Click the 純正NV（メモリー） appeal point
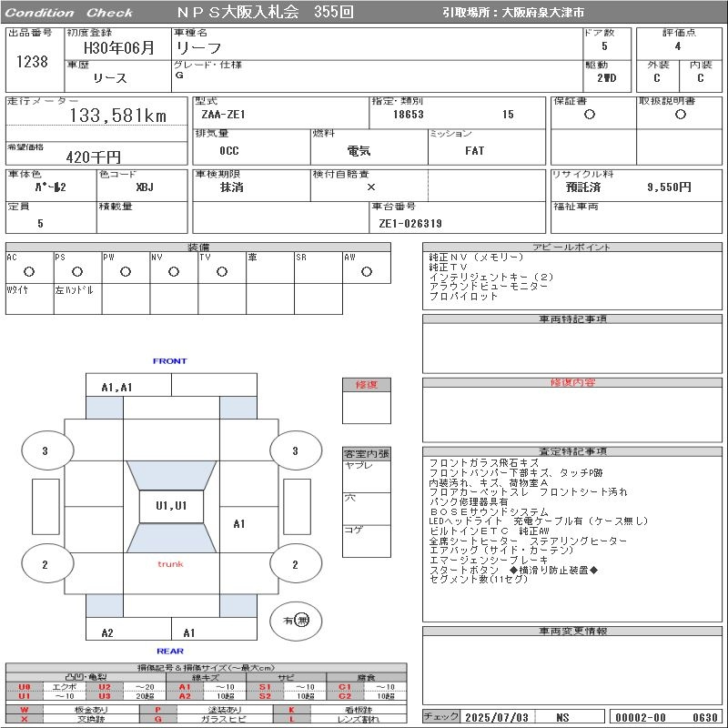 (476, 258)
